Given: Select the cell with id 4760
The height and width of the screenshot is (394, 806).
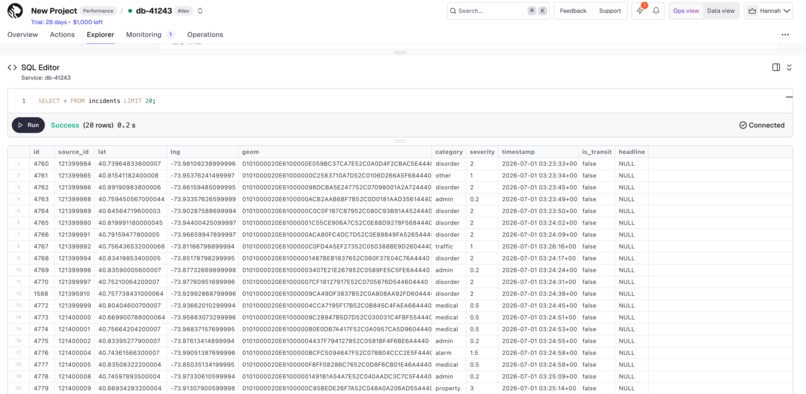Looking at the screenshot, I should pyautogui.click(x=41, y=164).
